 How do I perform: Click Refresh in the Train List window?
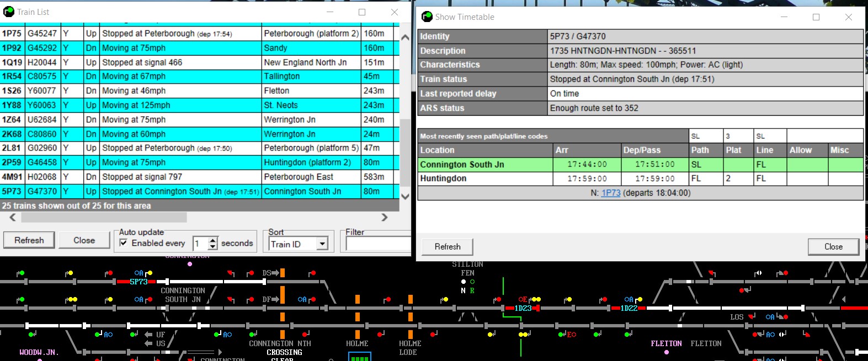[29, 240]
